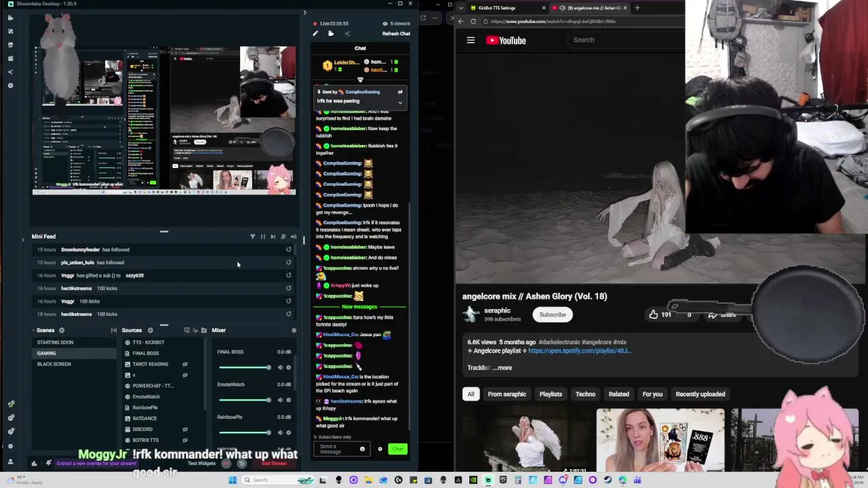Mute the FINAL BOSS audio channel
The height and width of the screenshot is (488, 868).
pyautogui.click(x=281, y=367)
